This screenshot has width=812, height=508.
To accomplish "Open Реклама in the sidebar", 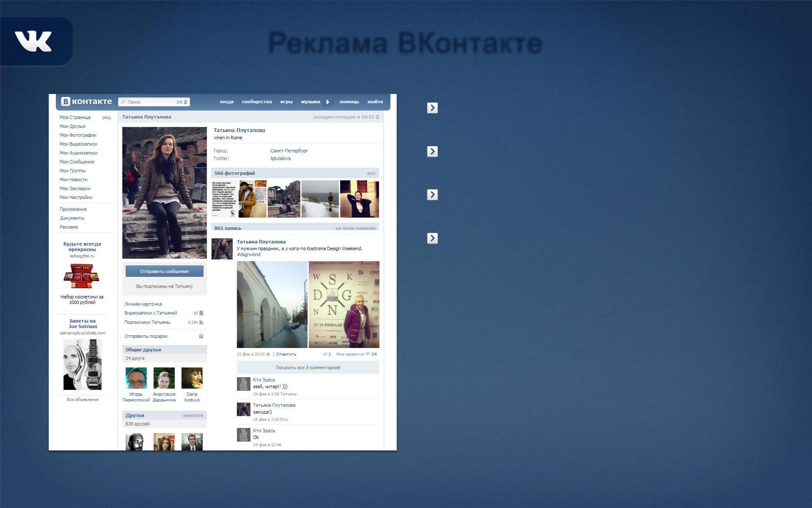I will coord(69,227).
